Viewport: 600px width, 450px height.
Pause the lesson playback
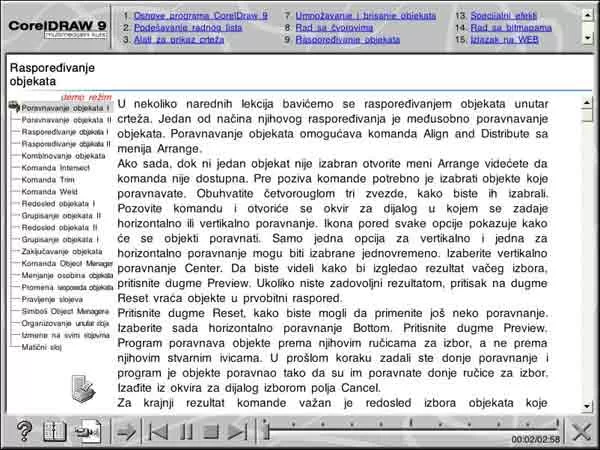[x=186, y=432]
